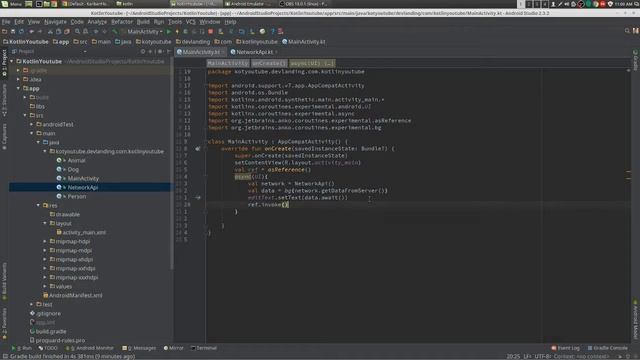This screenshot has width=640, height=360.
Task: Toggle the Structure side tool window
Action: click(4, 100)
